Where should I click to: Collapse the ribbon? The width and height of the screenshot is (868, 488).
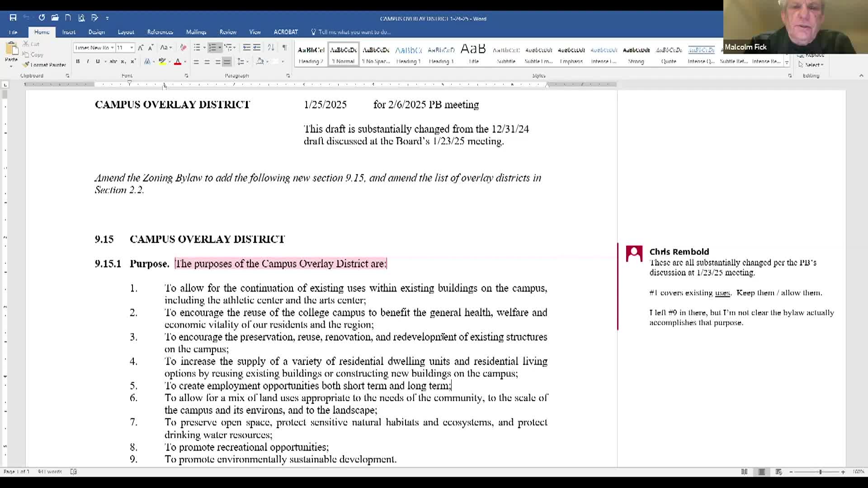[861, 76]
